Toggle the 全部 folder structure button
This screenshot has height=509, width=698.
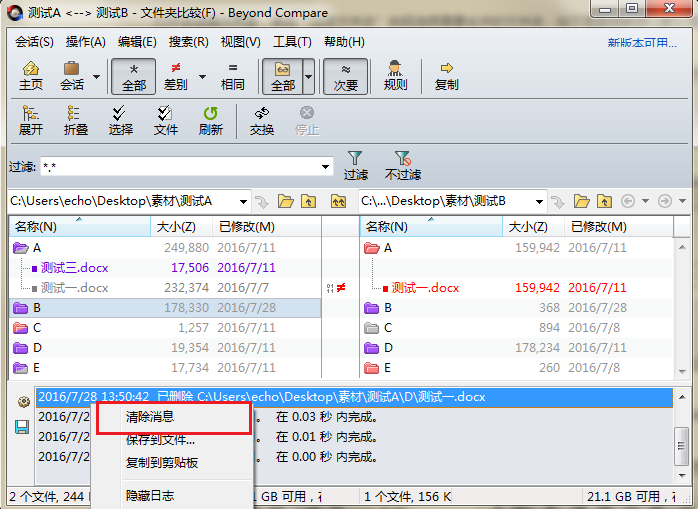pos(283,77)
